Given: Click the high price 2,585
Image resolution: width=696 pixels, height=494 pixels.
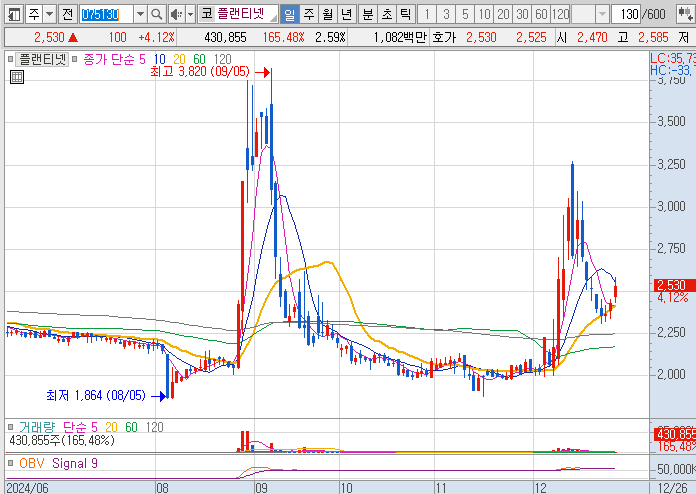Looking at the screenshot, I should point(653,37).
